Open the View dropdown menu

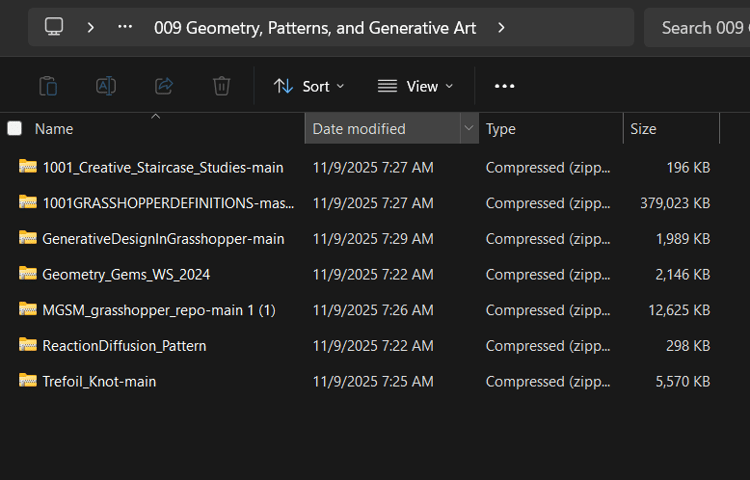click(x=415, y=86)
